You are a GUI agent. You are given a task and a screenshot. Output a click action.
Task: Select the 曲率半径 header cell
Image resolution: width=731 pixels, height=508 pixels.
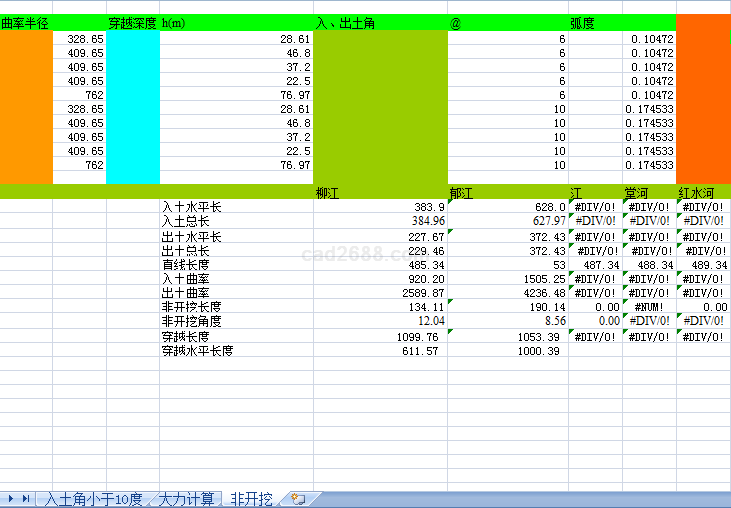(26, 23)
